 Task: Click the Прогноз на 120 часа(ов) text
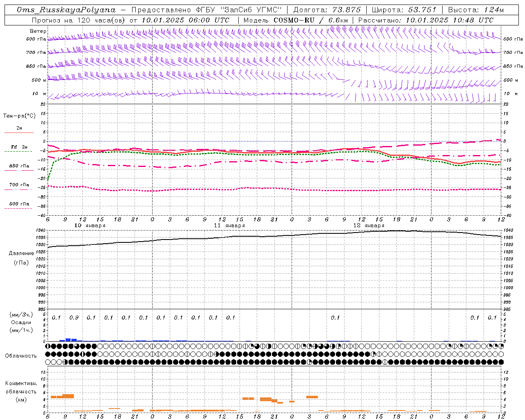click(79, 20)
